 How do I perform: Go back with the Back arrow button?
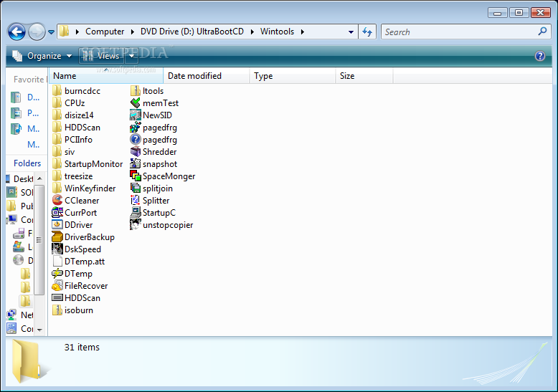tap(16, 32)
